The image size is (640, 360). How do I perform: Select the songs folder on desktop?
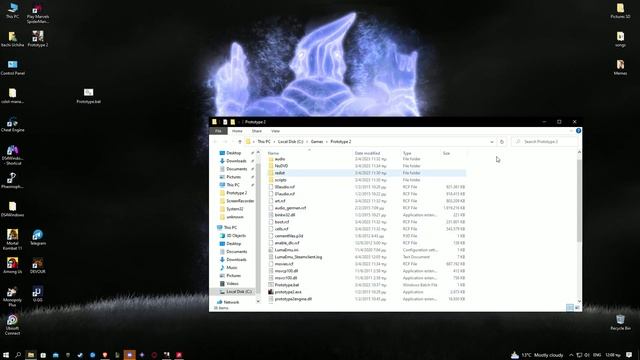point(620,39)
